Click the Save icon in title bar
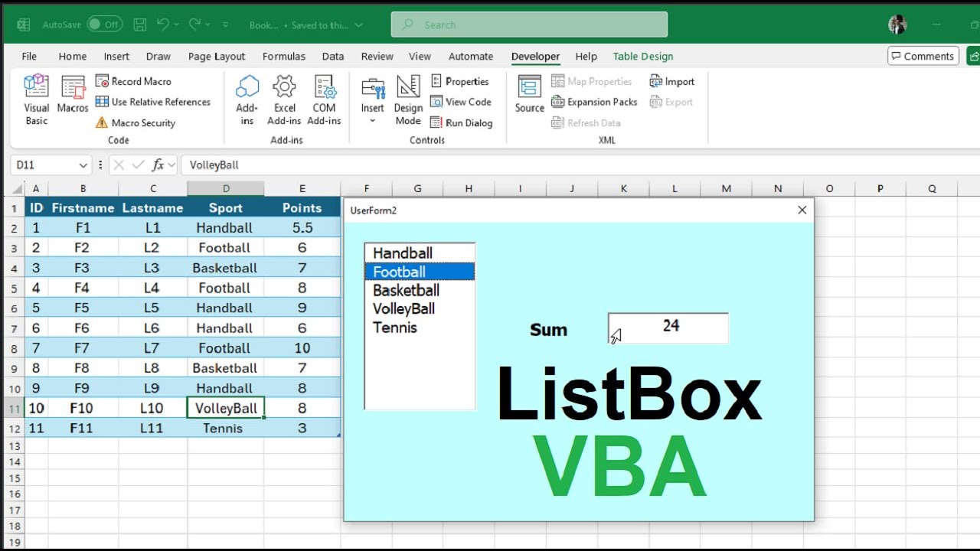This screenshot has width=980, height=551. (139, 24)
